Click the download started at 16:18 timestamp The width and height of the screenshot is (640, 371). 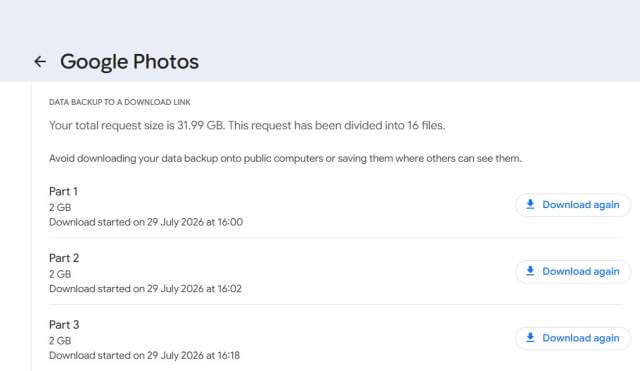click(x=144, y=355)
